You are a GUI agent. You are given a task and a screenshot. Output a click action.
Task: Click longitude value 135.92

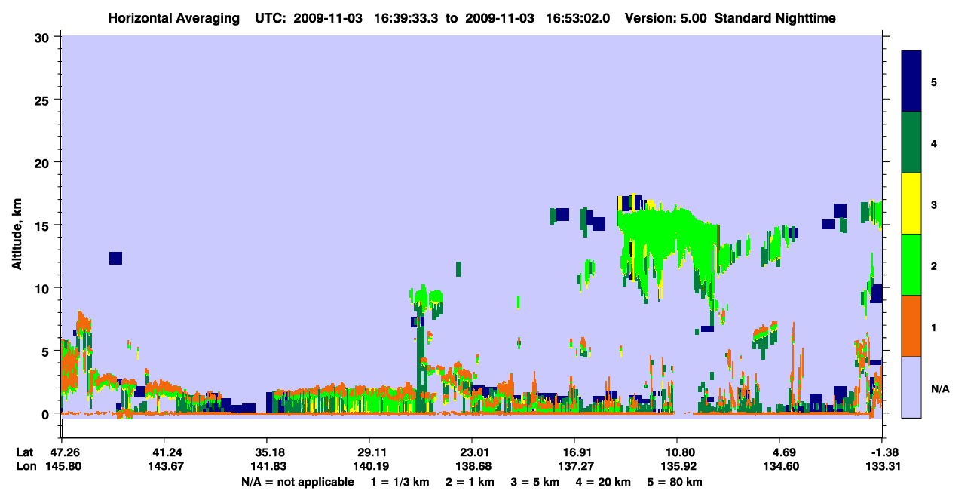(677, 466)
